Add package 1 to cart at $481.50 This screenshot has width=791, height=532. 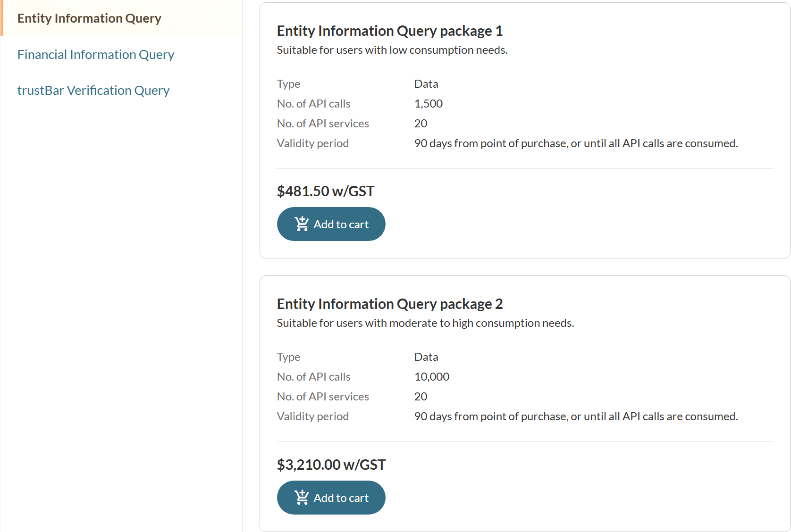click(331, 224)
